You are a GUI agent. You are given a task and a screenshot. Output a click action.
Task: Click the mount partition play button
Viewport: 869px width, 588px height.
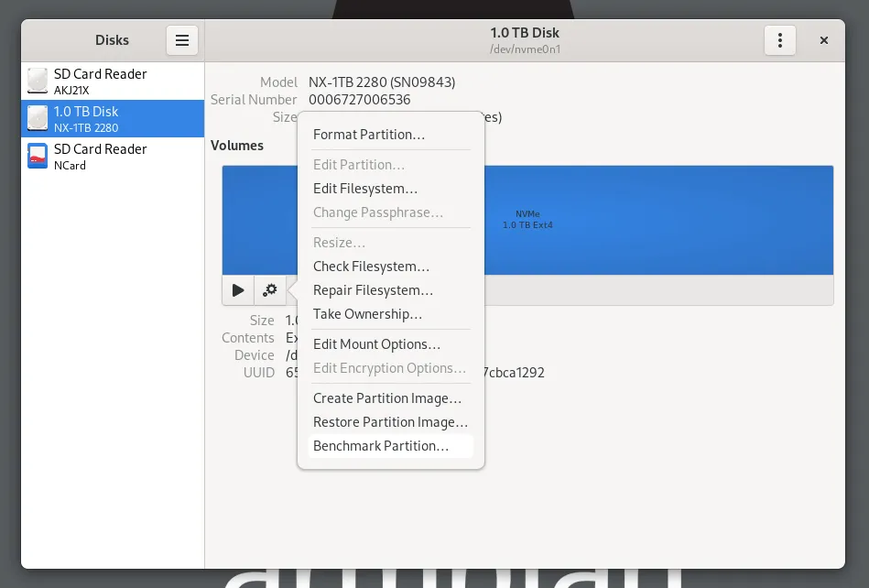[238, 290]
